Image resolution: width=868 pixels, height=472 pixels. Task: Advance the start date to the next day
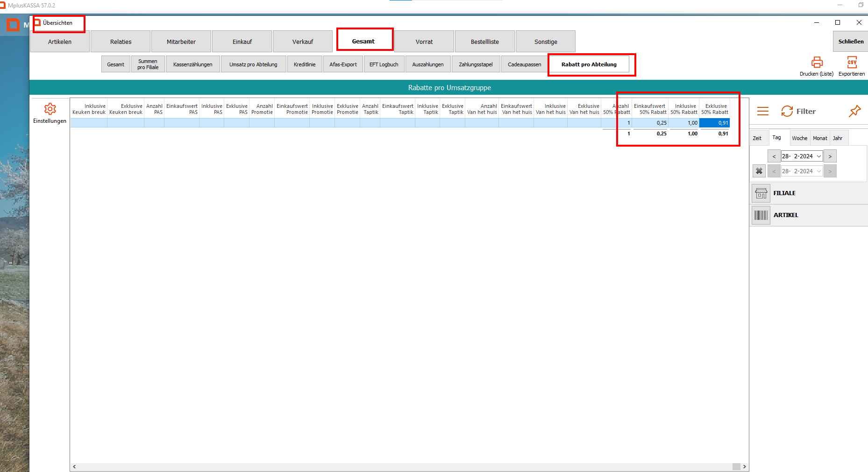pos(830,156)
